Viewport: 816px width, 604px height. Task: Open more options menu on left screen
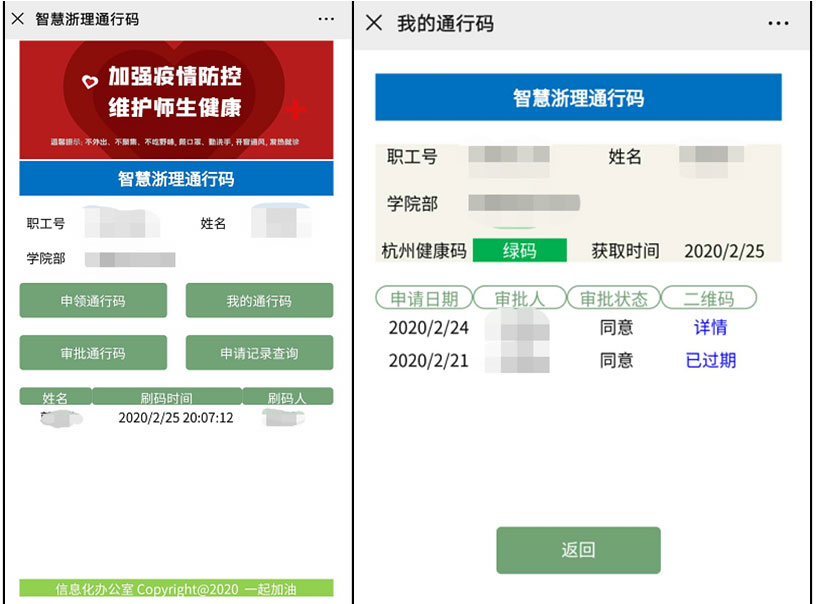click(326, 19)
